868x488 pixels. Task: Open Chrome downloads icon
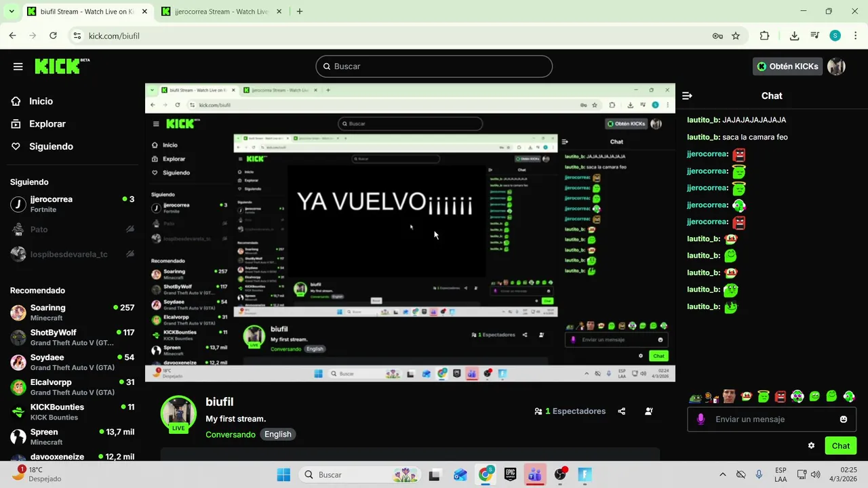[794, 36]
